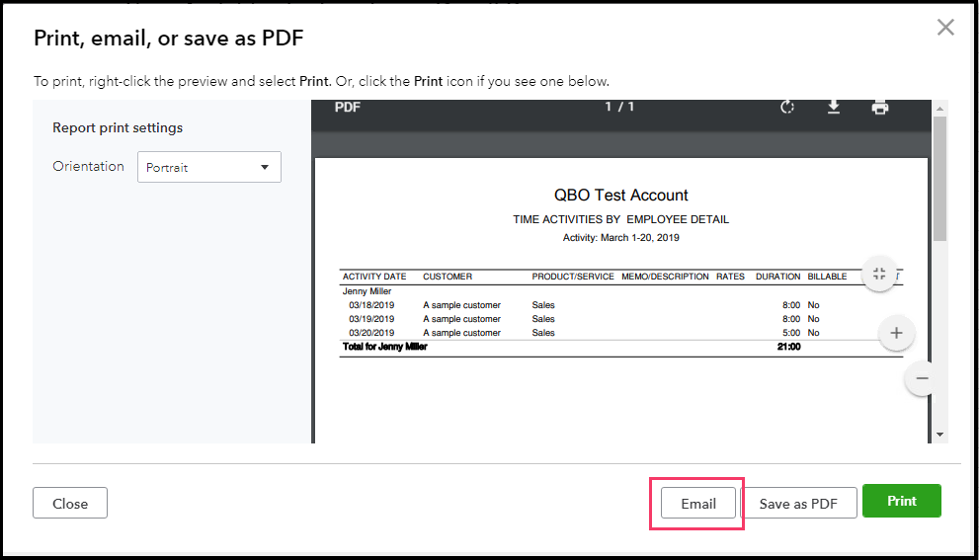Click the 21:00 total duration
This screenshot has width=979, height=560.
tap(788, 347)
